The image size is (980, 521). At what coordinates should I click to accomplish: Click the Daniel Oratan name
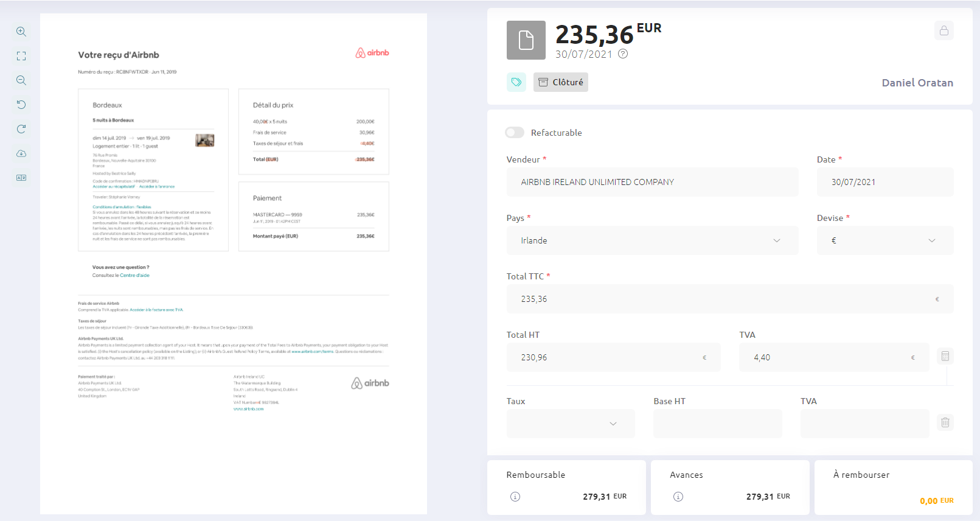(x=917, y=83)
